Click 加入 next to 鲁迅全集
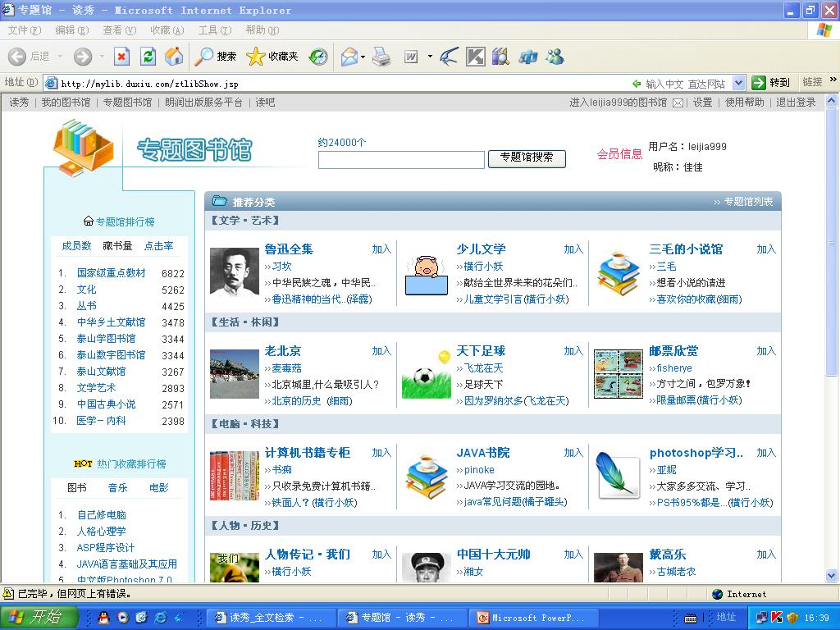Image resolution: width=840 pixels, height=630 pixels. coord(381,249)
